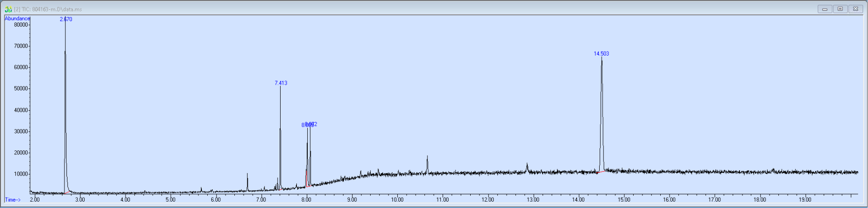Viewport: 868px width, 208px height.
Task: Click the 20000 abundance axis value
Action: pyautogui.click(x=21, y=152)
